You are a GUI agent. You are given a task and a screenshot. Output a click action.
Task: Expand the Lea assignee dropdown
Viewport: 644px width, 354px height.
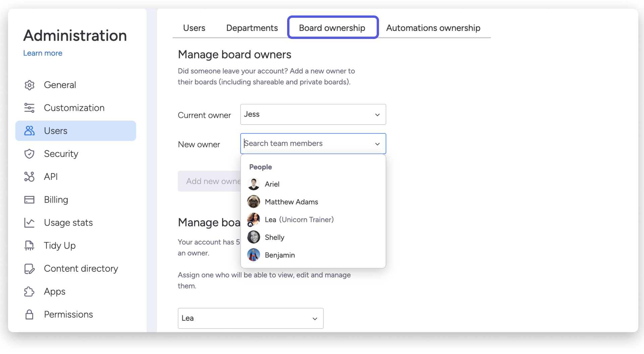click(315, 318)
